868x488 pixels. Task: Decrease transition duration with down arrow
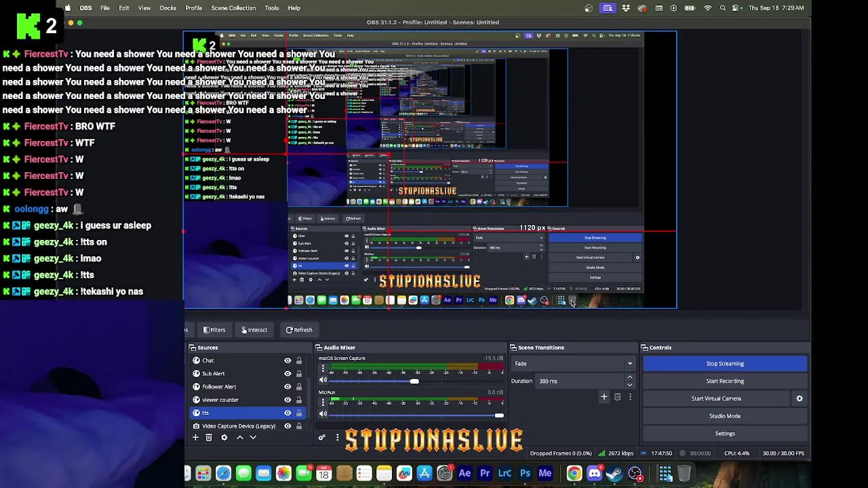[x=630, y=385]
